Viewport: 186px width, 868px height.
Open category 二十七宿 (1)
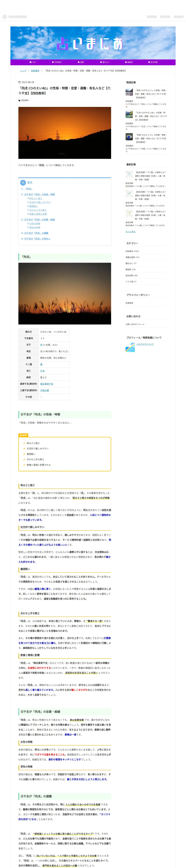131,281
